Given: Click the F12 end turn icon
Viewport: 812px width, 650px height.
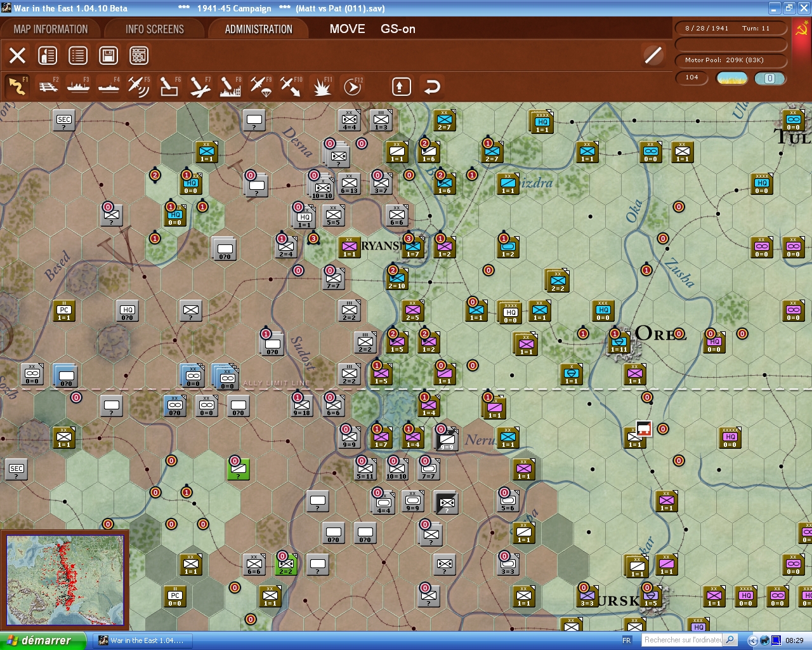Looking at the screenshot, I should tap(352, 86).
